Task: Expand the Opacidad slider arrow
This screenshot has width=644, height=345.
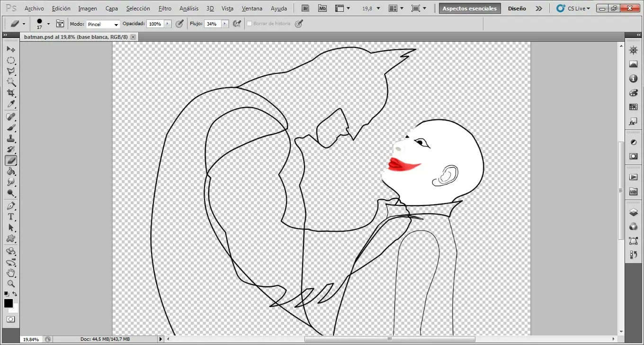Action: pos(167,24)
